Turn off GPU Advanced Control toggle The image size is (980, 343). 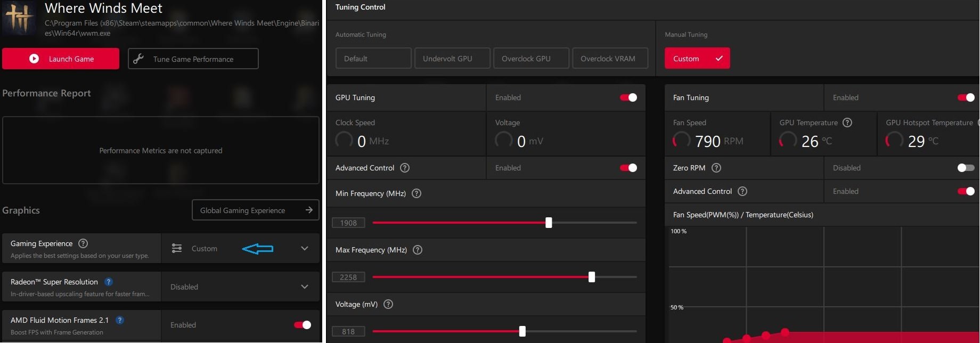point(628,168)
